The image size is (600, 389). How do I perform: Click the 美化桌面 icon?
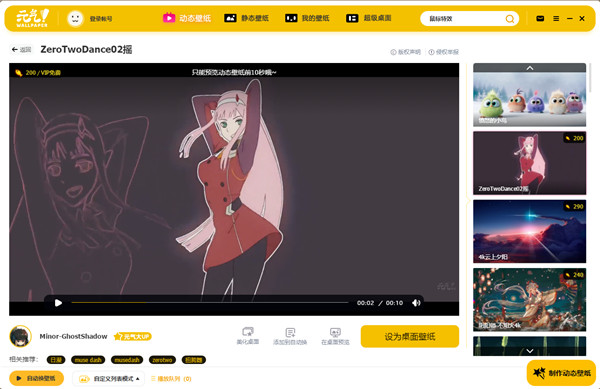point(248,336)
